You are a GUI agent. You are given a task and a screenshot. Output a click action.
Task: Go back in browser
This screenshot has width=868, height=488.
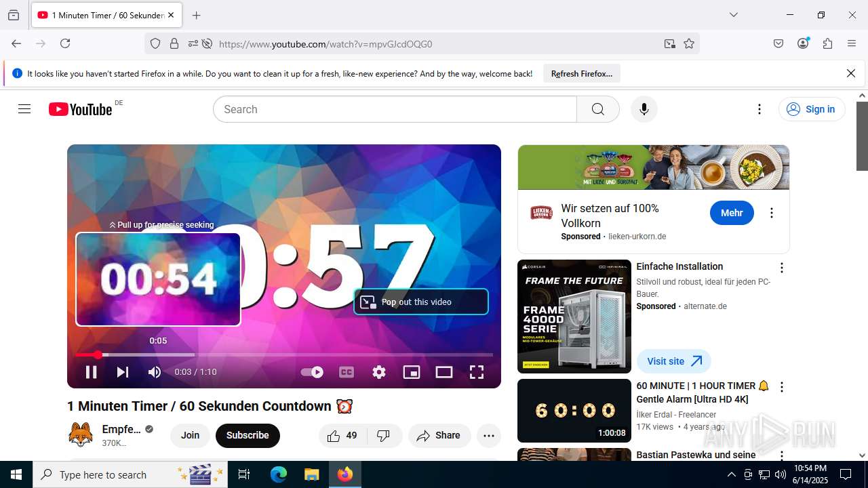click(16, 43)
